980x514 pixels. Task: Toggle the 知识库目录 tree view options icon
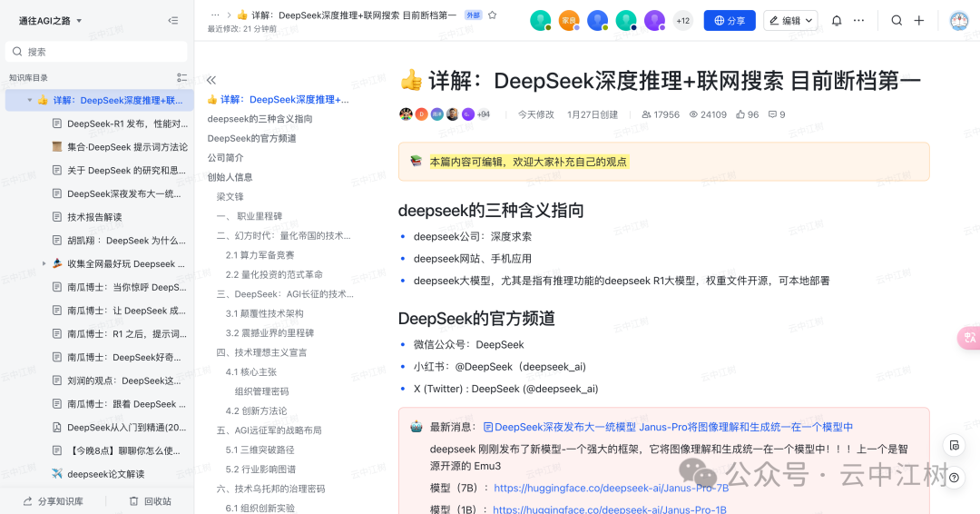click(181, 77)
